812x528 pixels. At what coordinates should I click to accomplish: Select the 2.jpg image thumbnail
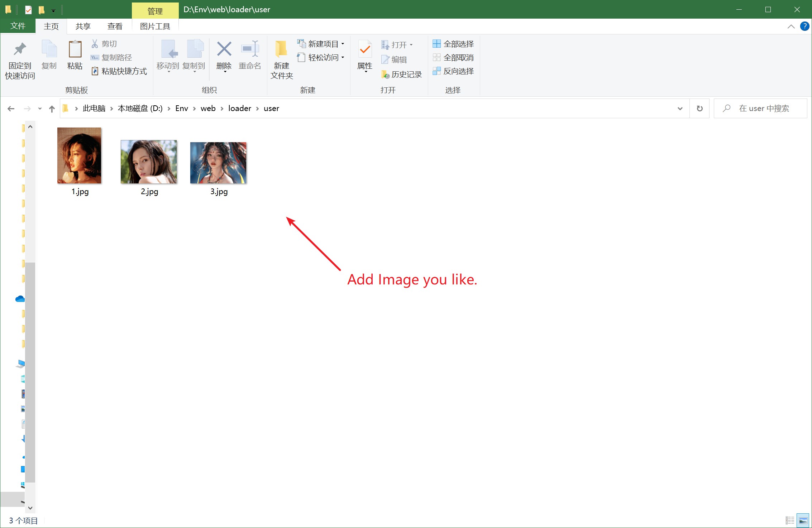[149, 162]
